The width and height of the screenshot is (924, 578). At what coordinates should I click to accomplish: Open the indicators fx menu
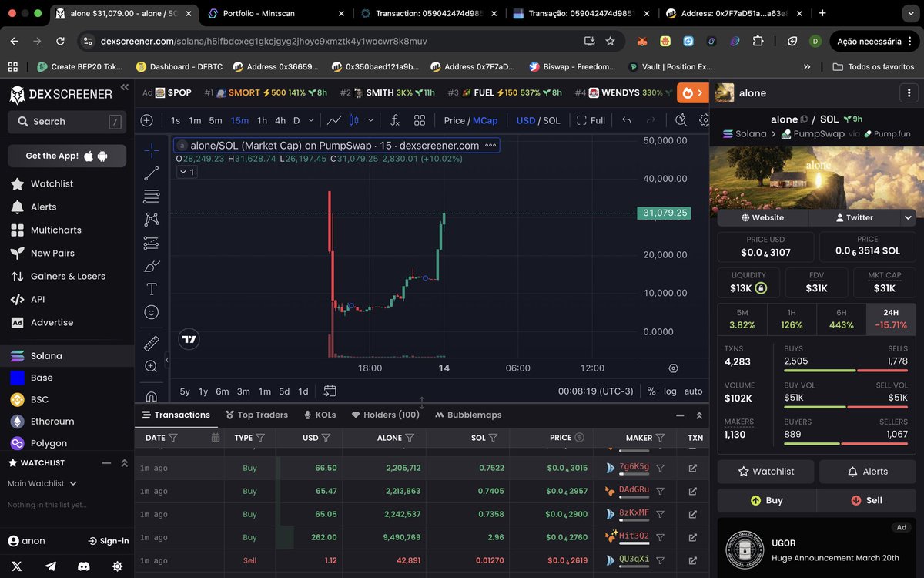pyautogui.click(x=395, y=120)
